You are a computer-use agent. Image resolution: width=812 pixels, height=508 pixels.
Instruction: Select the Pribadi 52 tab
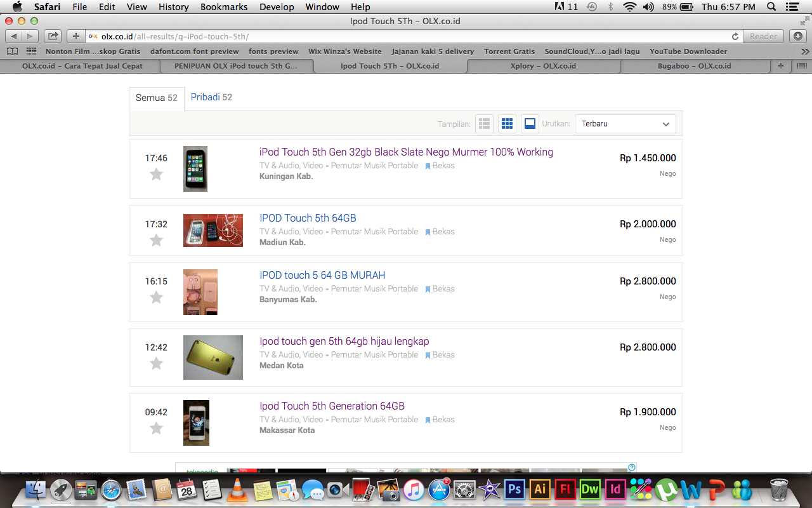coord(211,97)
